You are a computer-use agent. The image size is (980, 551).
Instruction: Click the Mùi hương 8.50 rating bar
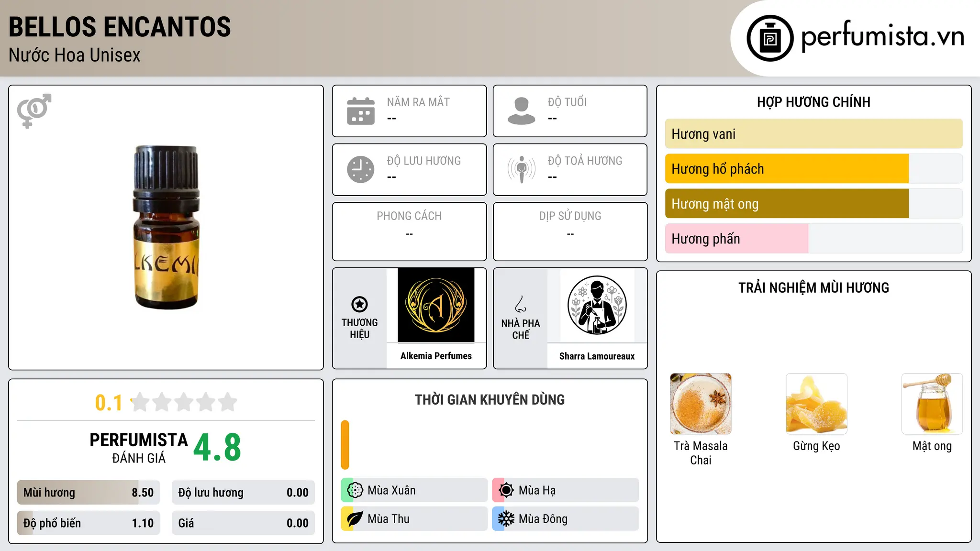(89, 493)
